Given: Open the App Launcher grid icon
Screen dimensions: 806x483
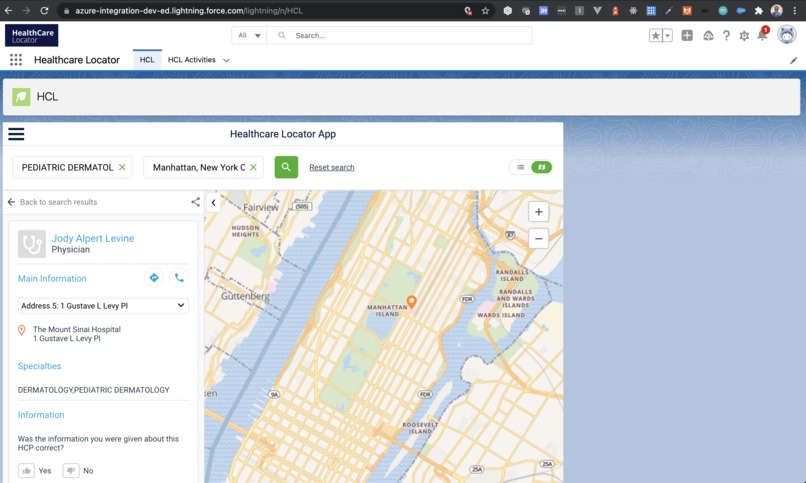Looking at the screenshot, I should [16, 60].
